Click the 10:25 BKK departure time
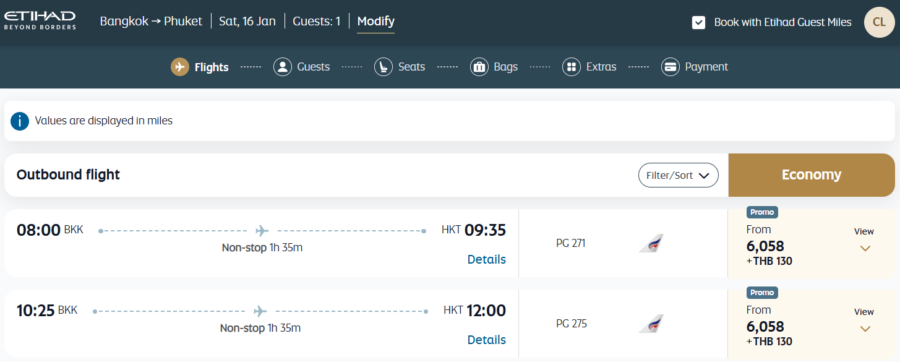The height and width of the screenshot is (362, 900). (47, 311)
